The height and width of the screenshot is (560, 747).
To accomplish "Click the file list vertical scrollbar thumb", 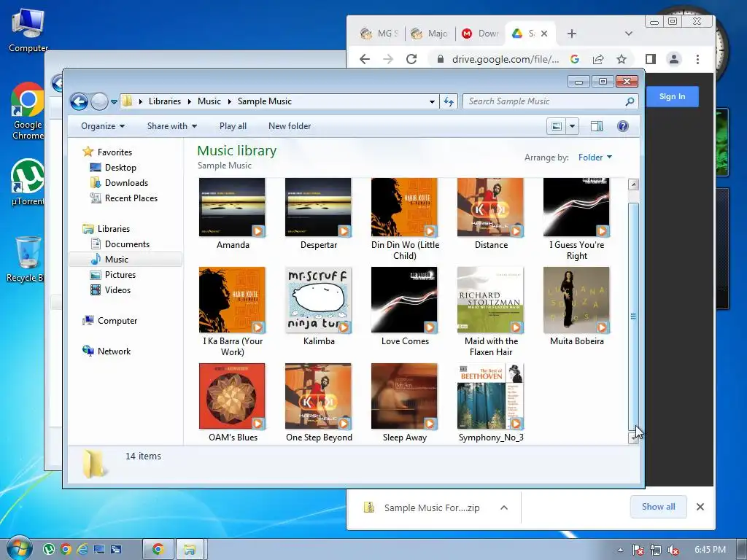I will pyautogui.click(x=633, y=316).
